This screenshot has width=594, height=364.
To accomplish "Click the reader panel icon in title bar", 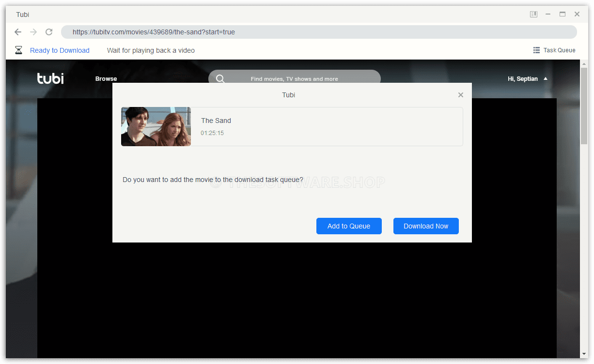I will click(533, 15).
